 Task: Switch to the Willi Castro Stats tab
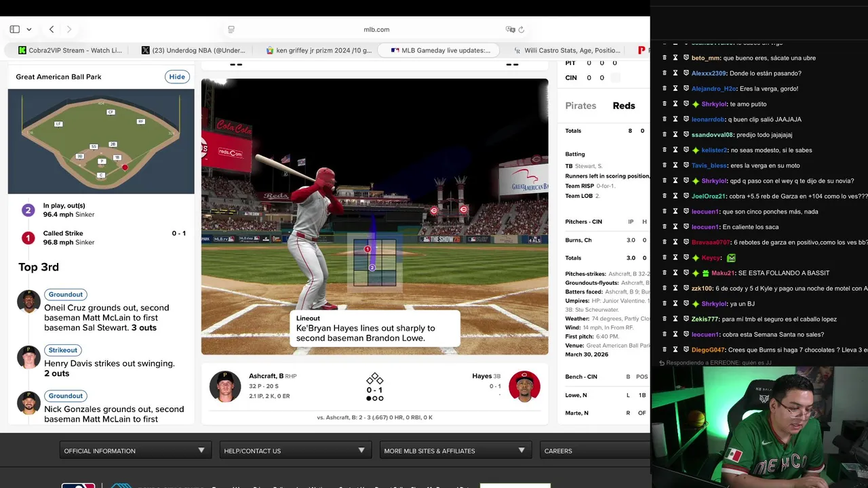567,50
